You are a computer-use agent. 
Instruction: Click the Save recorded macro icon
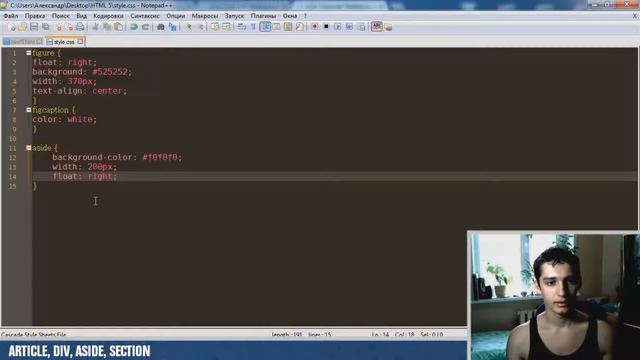(362, 27)
